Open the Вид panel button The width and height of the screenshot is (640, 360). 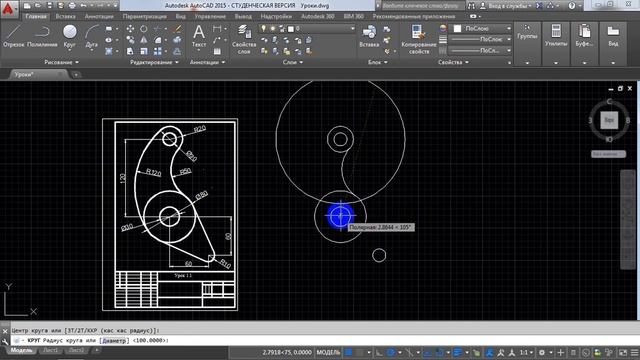pyautogui.click(x=613, y=43)
